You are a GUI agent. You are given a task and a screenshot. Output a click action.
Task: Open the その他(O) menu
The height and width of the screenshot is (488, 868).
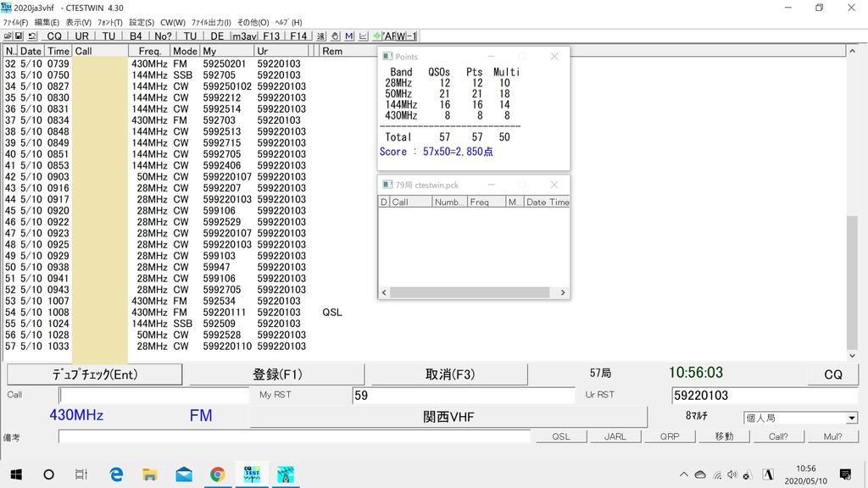pyautogui.click(x=253, y=22)
